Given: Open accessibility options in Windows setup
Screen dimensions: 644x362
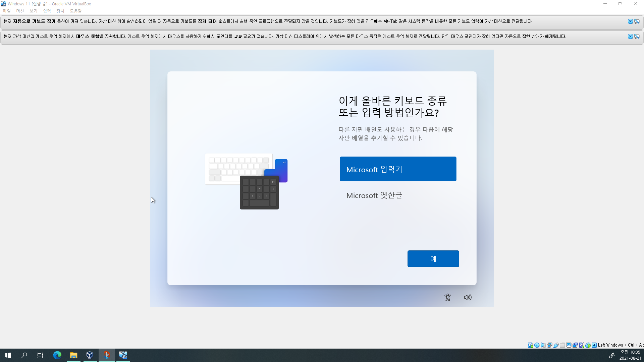Looking at the screenshot, I should coord(447,297).
